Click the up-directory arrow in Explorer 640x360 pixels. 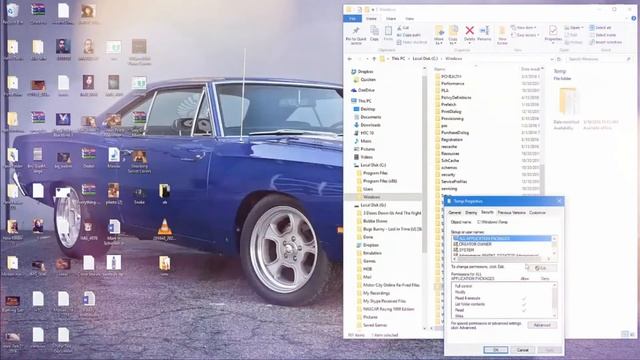[x=374, y=59]
